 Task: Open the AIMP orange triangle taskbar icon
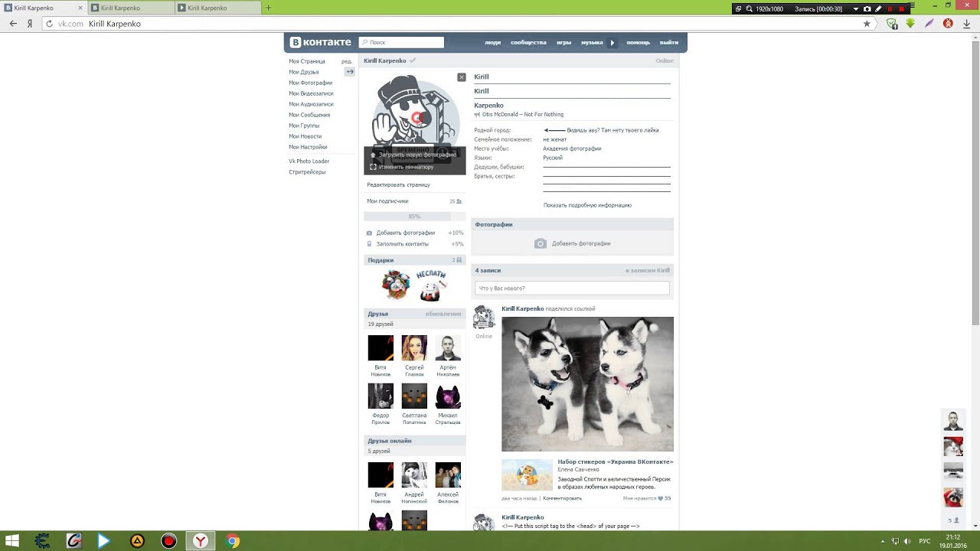pyautogui.click(x=137, y=541)
